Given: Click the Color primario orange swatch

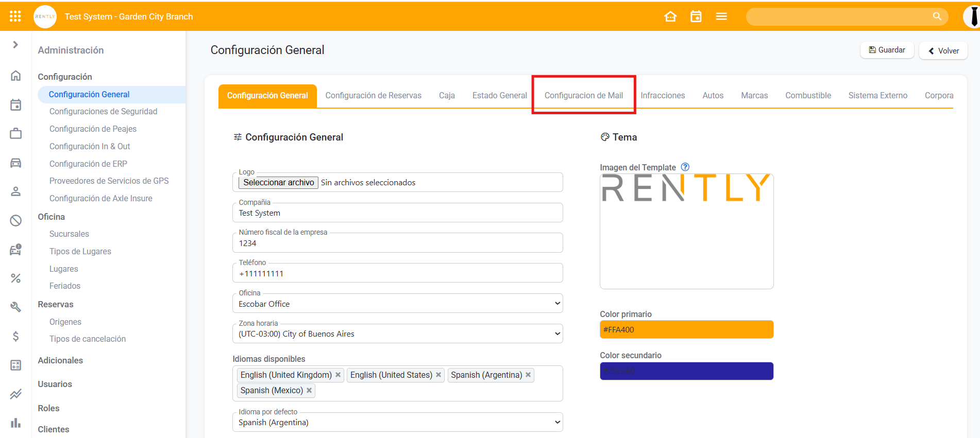Looking at the screenshot, I should [686, 329].
